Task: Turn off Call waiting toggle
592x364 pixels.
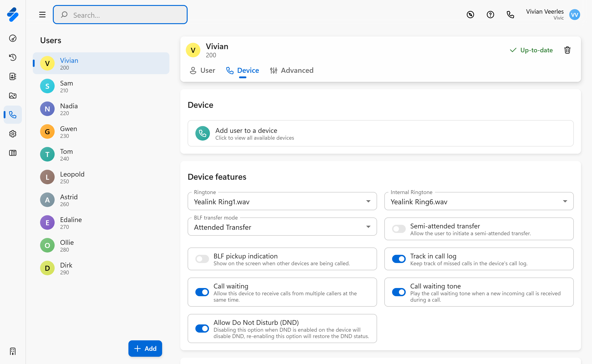Action: tap(202, 292)
